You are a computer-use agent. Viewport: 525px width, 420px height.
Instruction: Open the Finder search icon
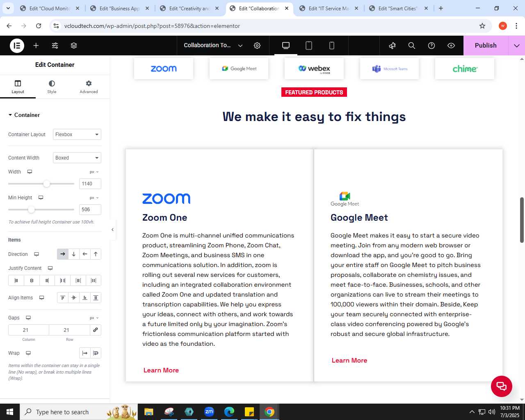point(412,46)
